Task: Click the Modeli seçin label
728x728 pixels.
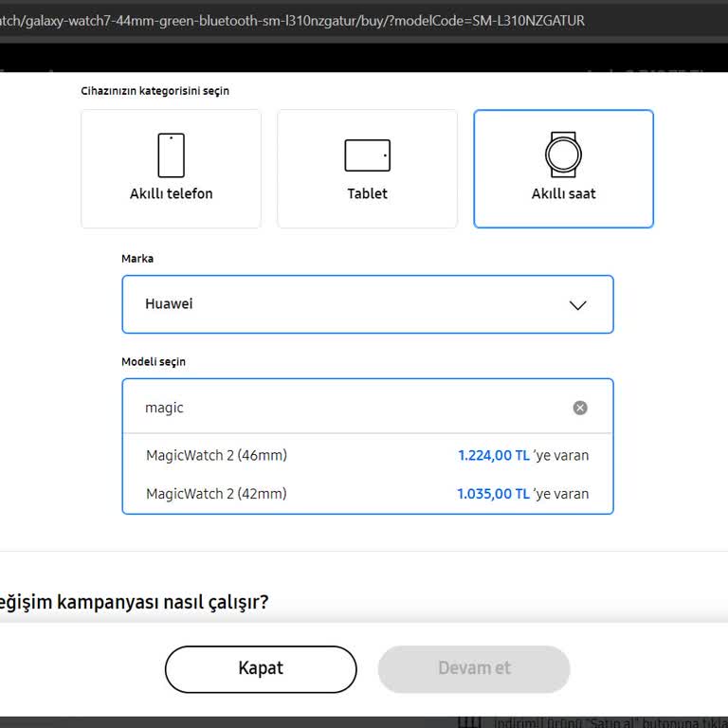Action: pos(154,361)
